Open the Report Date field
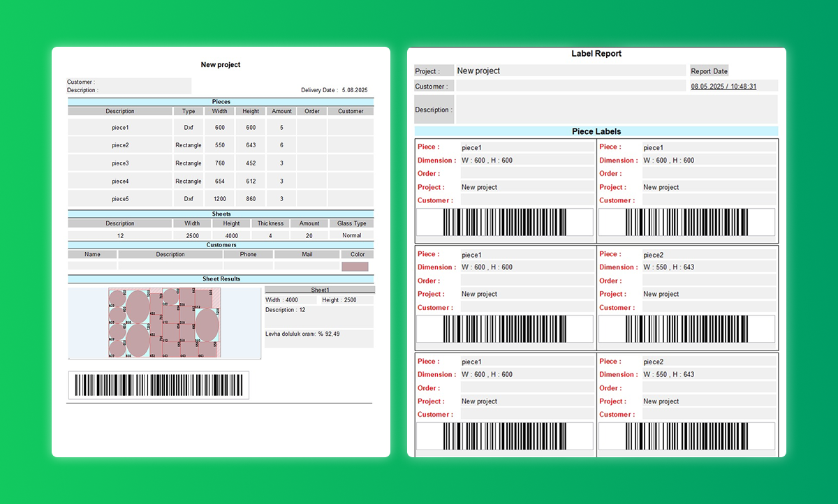The width and height of the screenshot is (838, 504). click(709, 71)
